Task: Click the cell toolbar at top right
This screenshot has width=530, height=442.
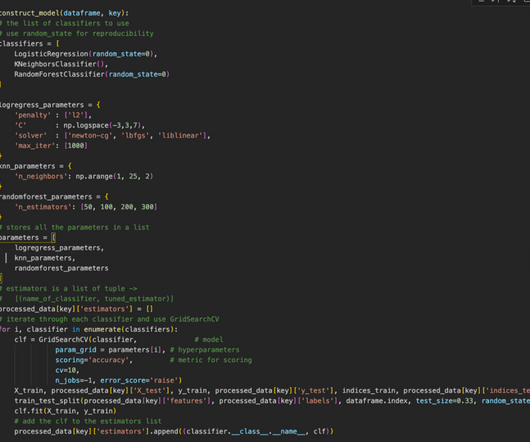Action: click(x=501, y=2)
